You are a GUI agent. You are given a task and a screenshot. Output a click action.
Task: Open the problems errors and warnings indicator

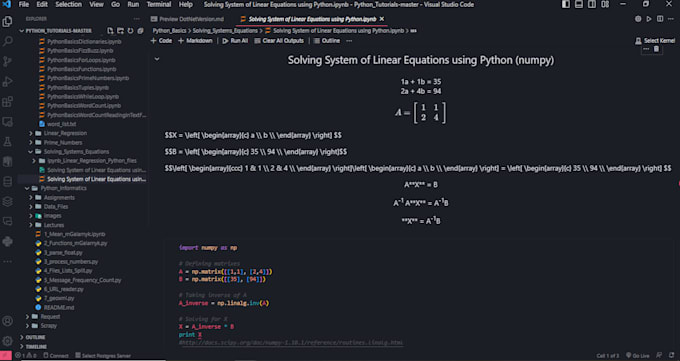[26, 356]
